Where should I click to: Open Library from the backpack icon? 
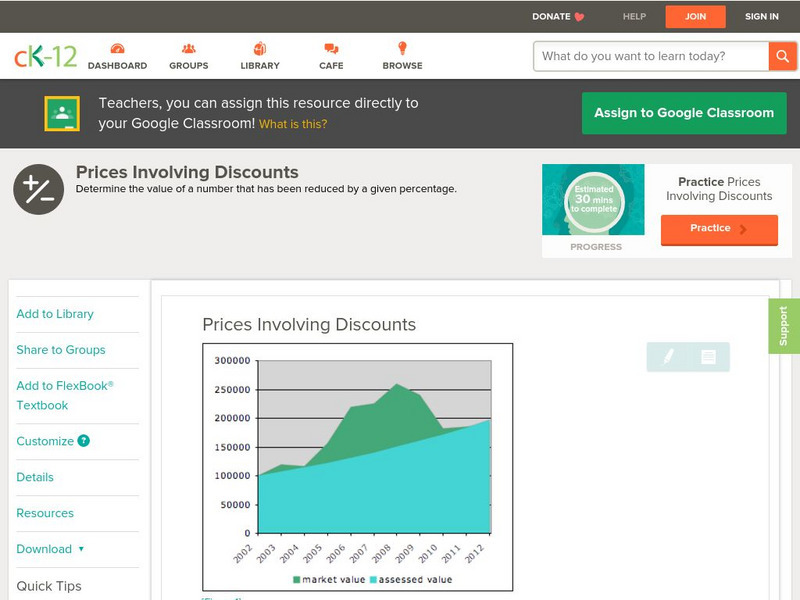coord(260,49)
